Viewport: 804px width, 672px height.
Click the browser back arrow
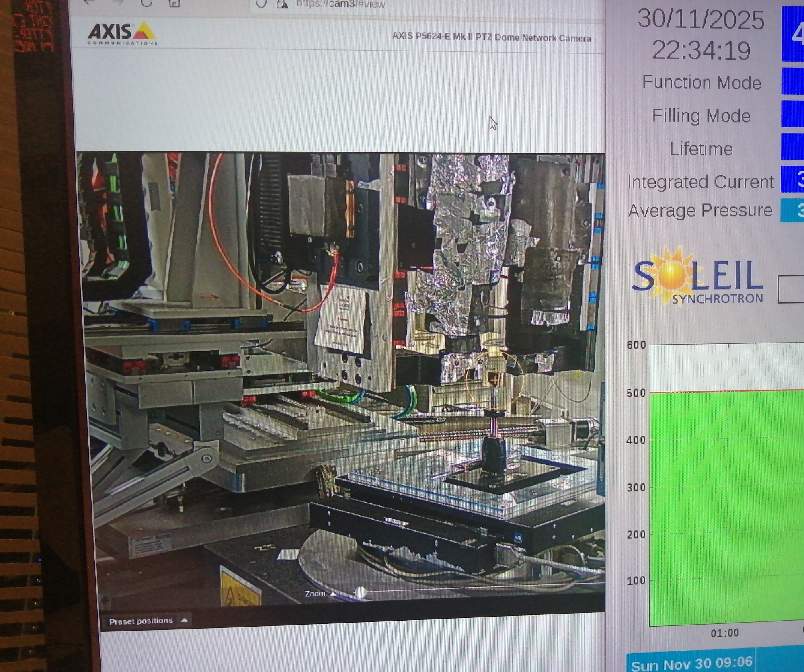click(89, 2)
